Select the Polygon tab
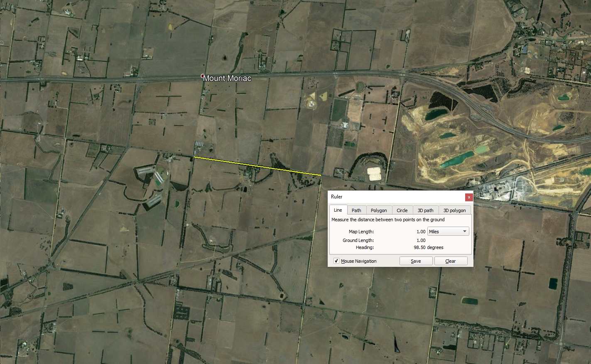The image size is (591, 364). 379,210
